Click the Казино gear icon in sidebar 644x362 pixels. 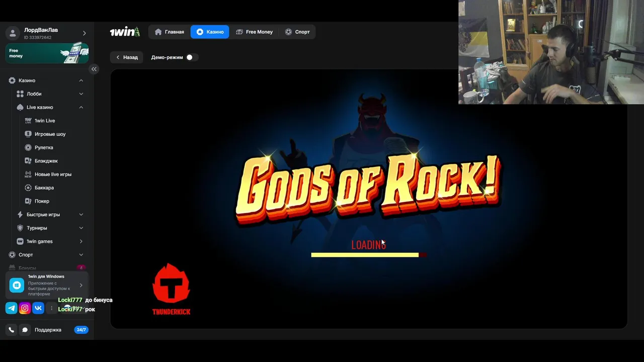[x=12, y=80]
